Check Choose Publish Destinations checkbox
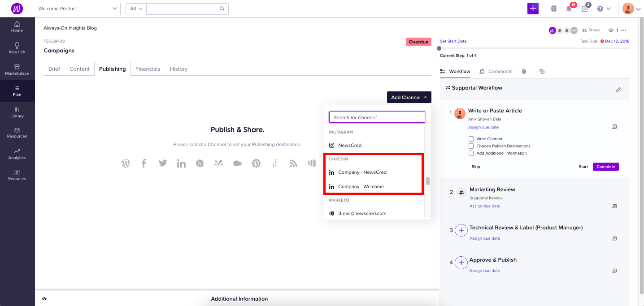Viewport: 644px width, 306px height. tap(471, 146)
